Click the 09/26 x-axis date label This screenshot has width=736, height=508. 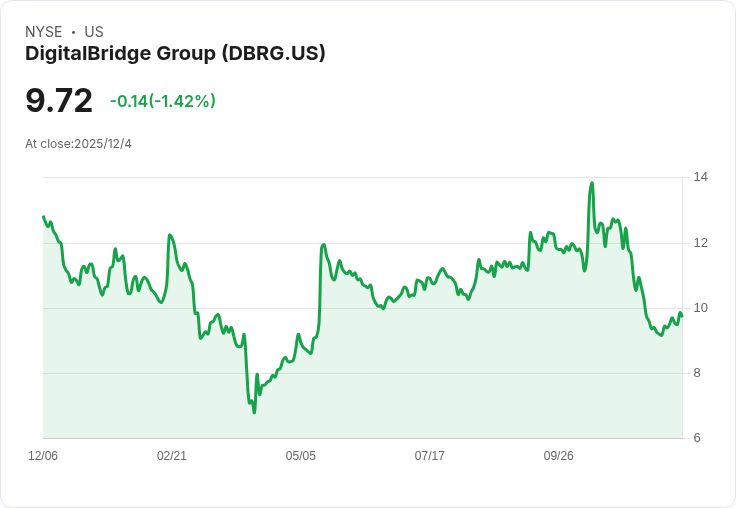tap(559, 455)
